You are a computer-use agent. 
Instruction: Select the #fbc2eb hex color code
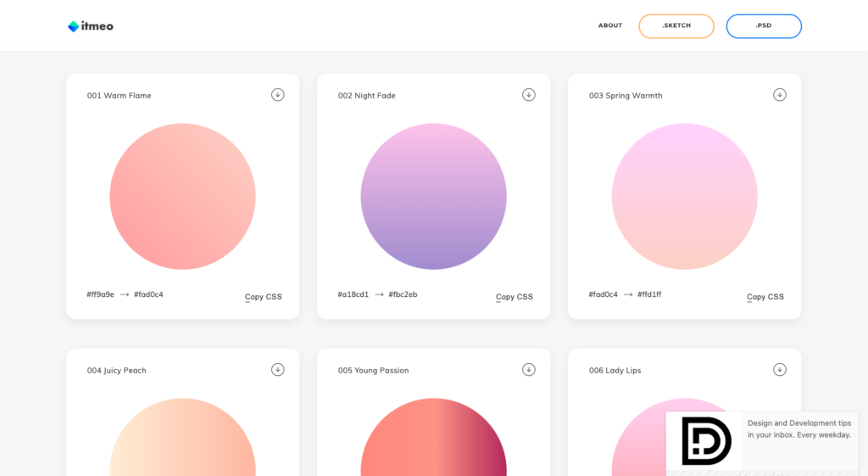(403, 294)
